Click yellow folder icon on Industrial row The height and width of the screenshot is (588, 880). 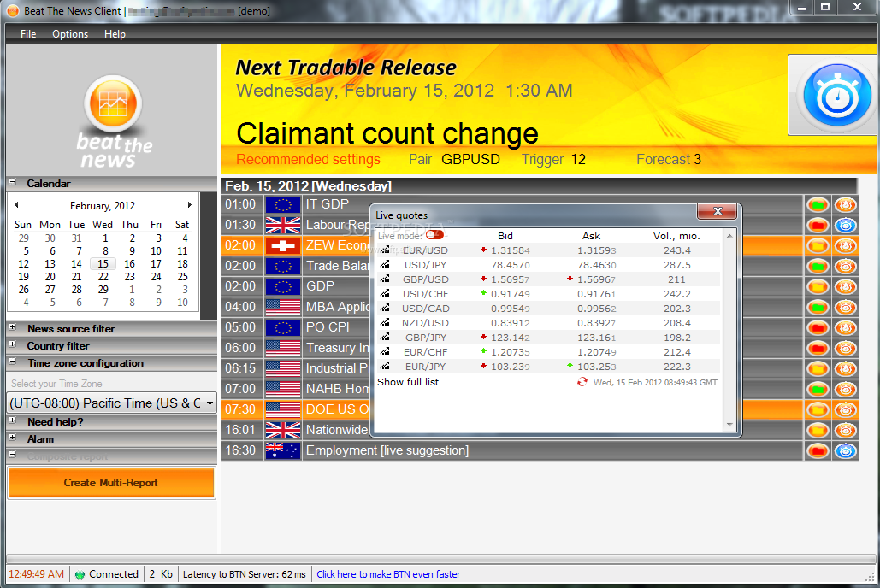818,369
